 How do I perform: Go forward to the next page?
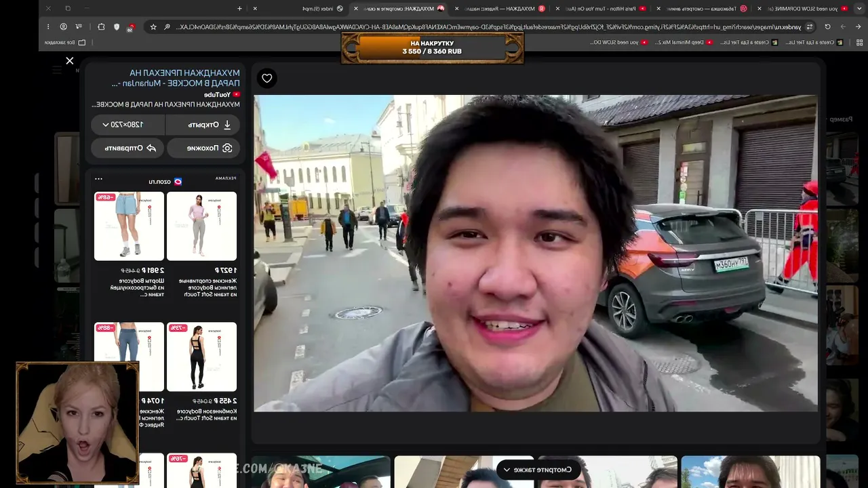(x=843, y=26)
